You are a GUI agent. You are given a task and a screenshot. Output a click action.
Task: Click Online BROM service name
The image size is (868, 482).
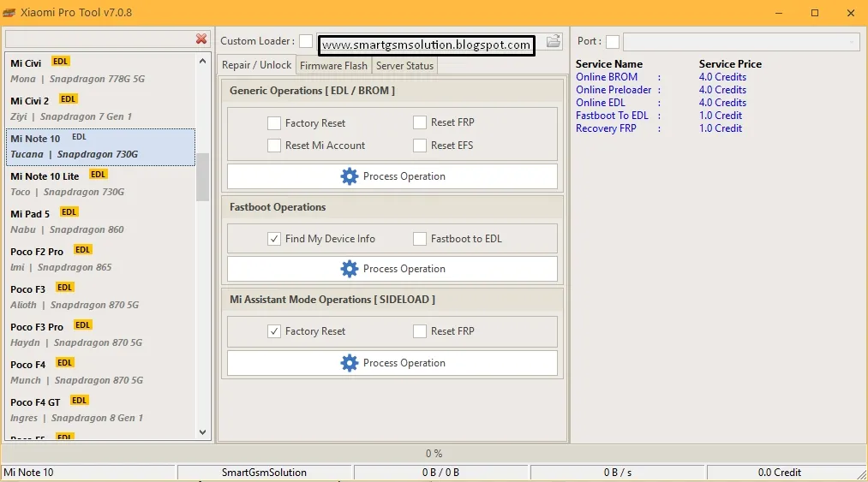(x=606, y=77)
